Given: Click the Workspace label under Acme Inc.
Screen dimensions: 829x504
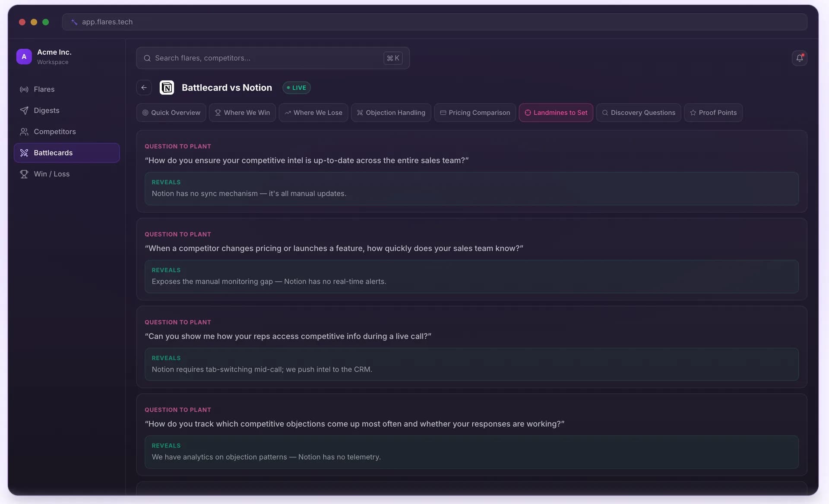Looking at the screenshot, I should (x=53, y=62).
